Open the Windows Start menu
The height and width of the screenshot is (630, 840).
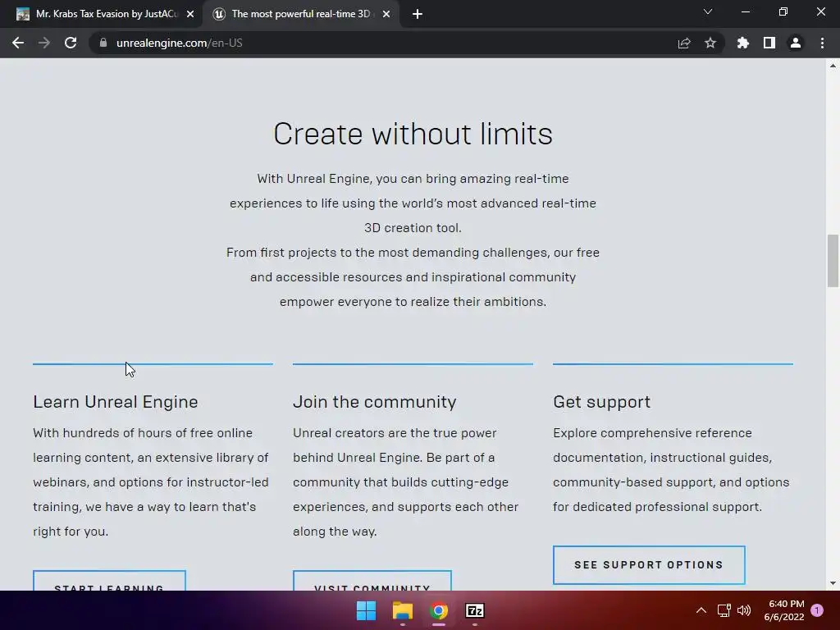pyautogui.click(x=367, y=610)
